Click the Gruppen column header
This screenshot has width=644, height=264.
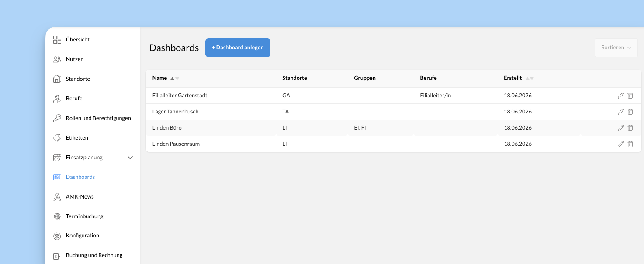365,78
